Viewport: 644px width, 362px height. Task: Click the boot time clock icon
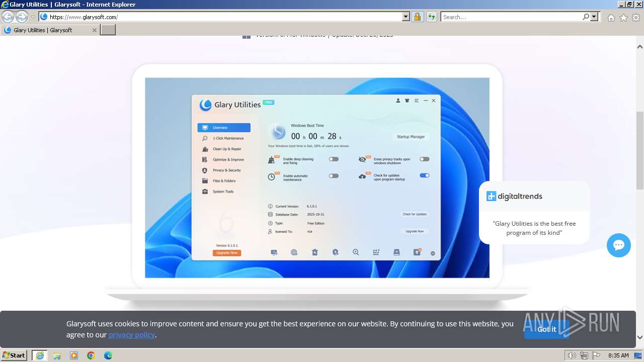point(277,132)
